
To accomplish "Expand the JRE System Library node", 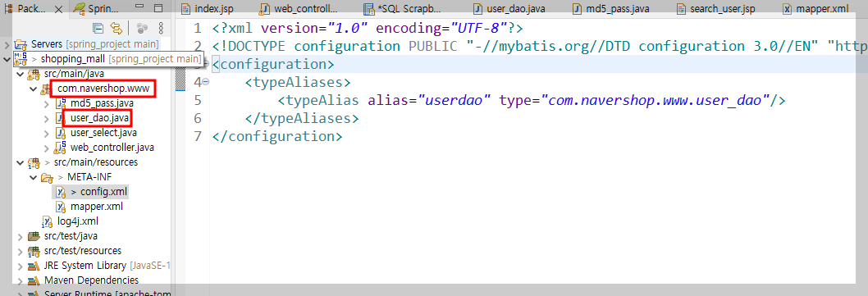I will tap(21, 266).
